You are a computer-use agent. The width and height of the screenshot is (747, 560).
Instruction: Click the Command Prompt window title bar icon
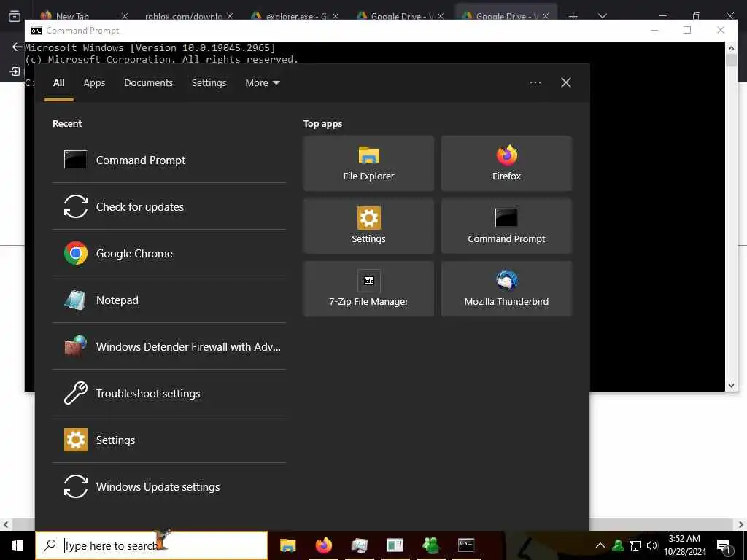tap(36, 31)
